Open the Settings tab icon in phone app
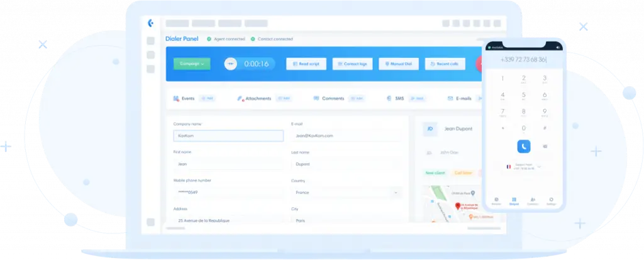The height and width of the screenshot is (260, 644). [x=551, y=200]
